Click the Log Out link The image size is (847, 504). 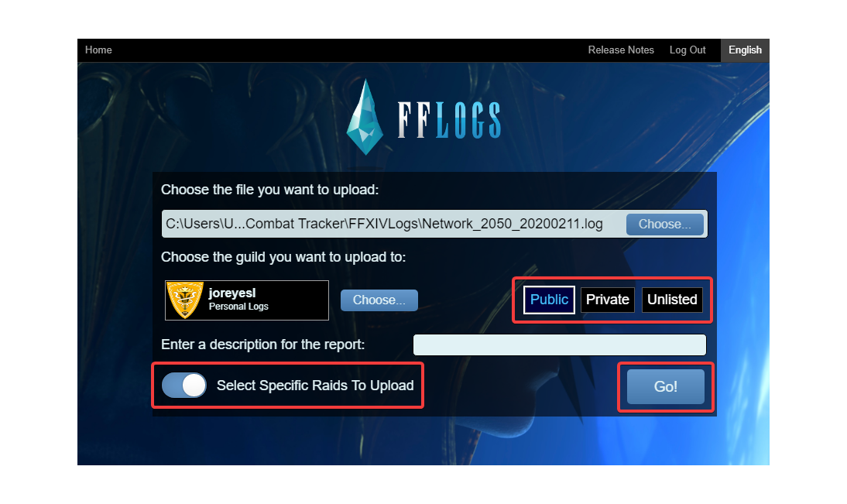point(687,50)
